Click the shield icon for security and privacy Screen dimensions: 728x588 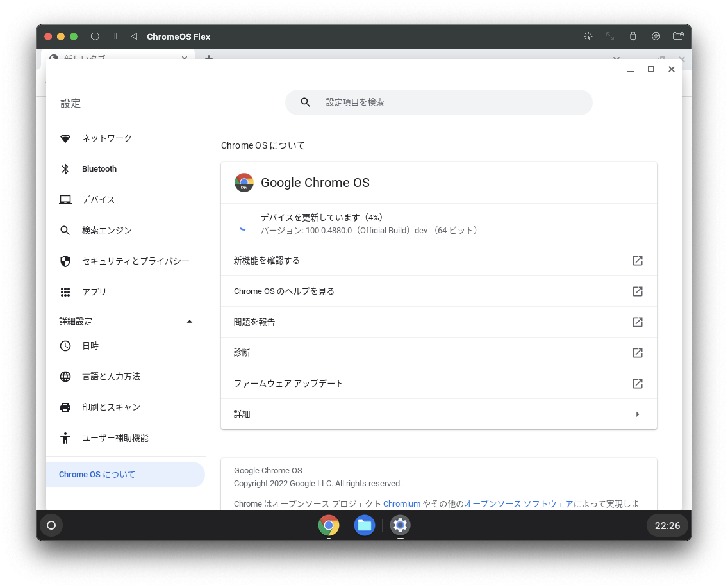tap(65, 261)
